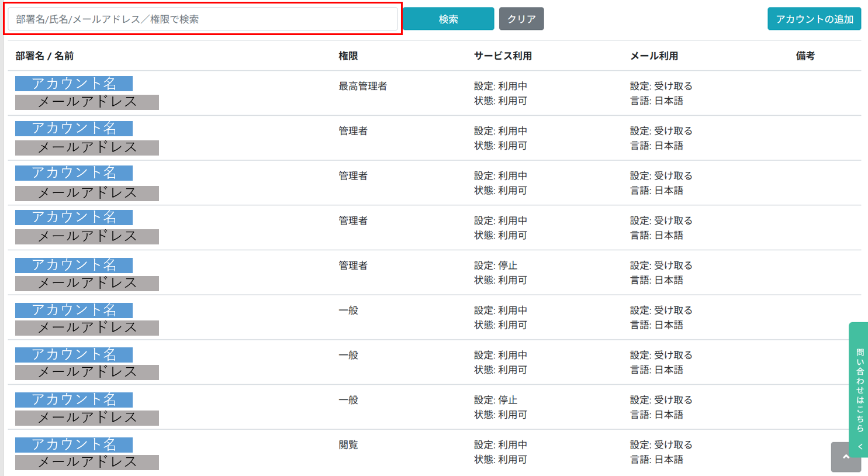
Task: Click the 部署名 / 名前 column header
Action: pos(44,56)
